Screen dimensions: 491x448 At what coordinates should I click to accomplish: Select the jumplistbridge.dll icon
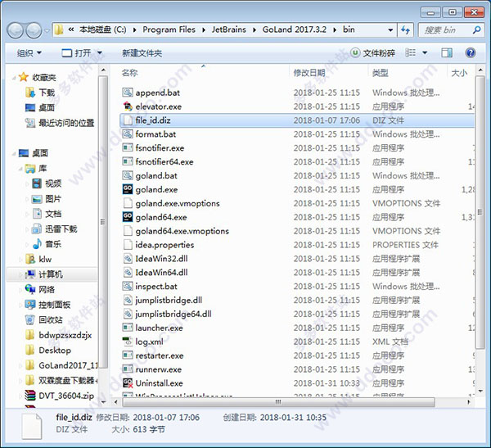pyautogui.click(x=128, y=300)
